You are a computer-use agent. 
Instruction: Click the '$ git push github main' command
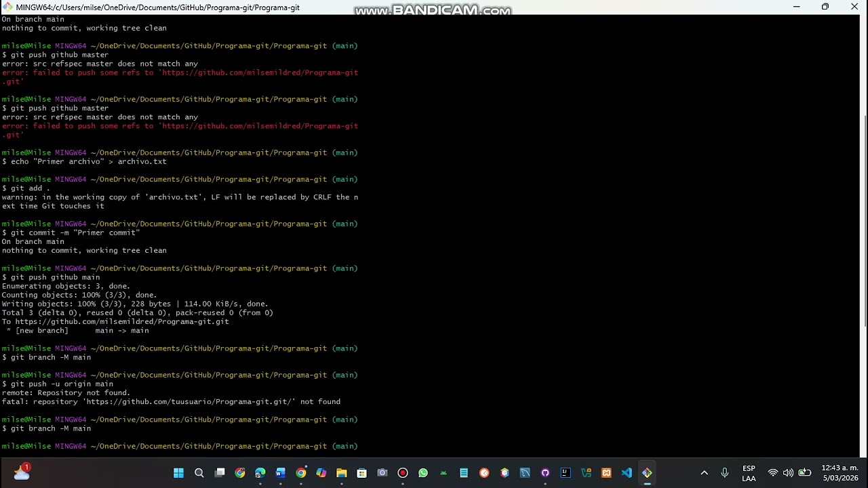click(51, 277)
